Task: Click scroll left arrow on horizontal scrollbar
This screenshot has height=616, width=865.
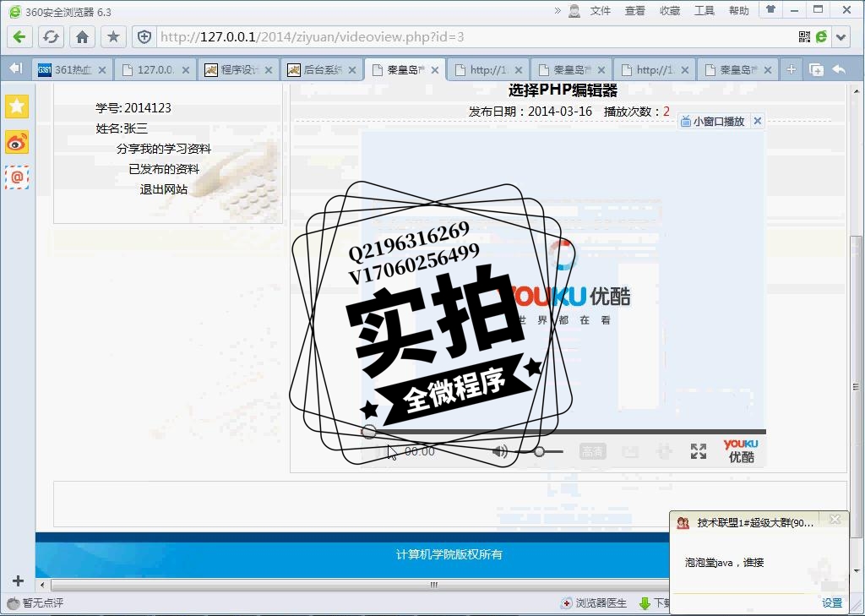Action: (42, 584)
